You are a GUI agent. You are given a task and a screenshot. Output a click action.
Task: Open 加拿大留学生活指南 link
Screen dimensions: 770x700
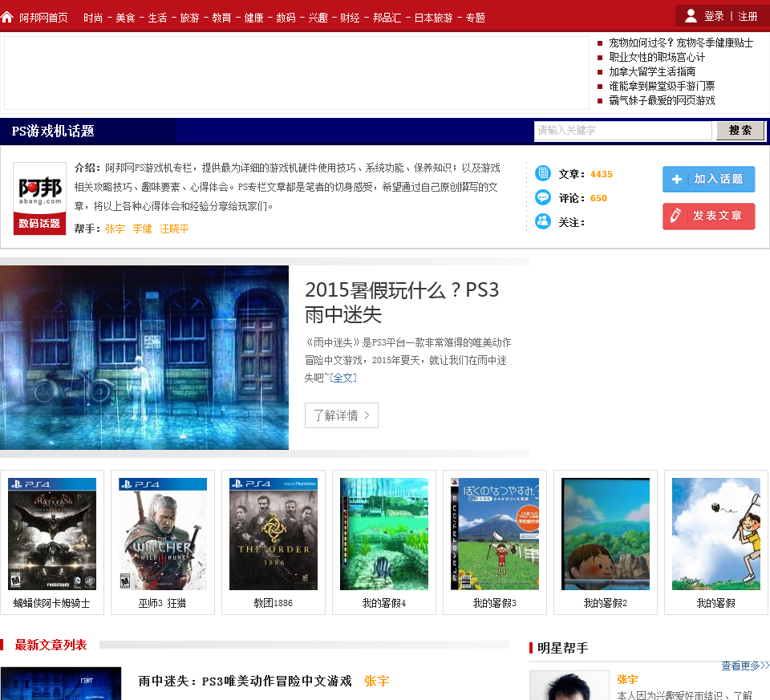tap(652, 71)
